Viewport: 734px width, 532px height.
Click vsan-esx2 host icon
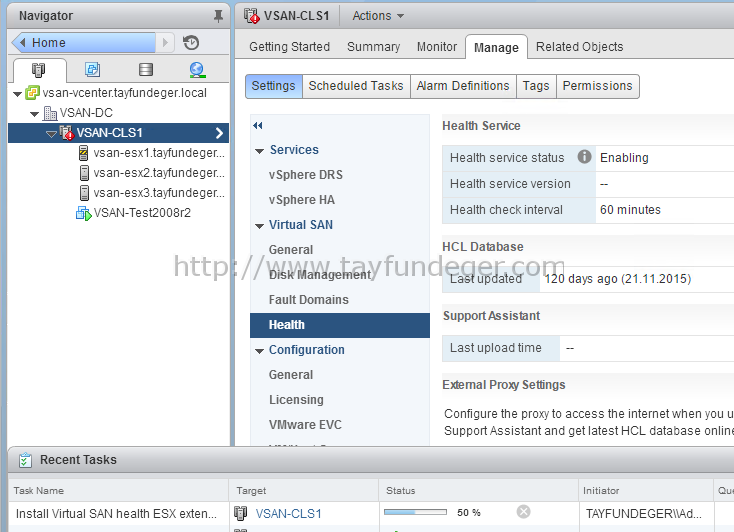[x=84, y=173]
